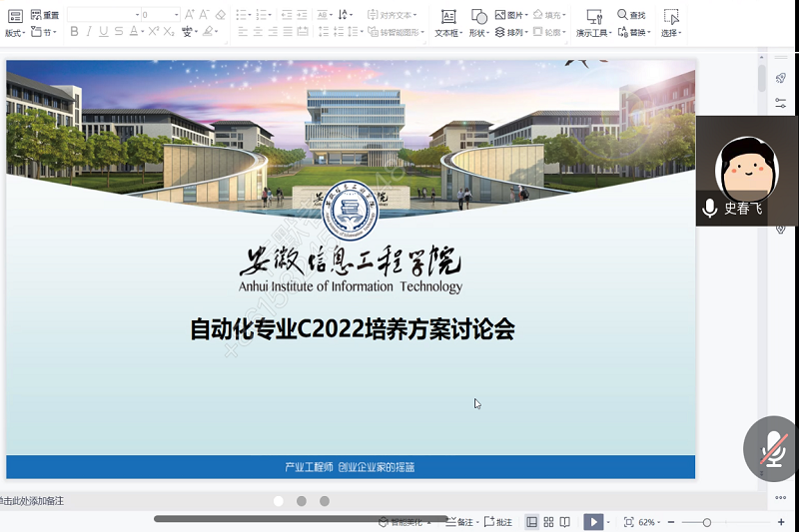Apply bullet list formatting

click(x=242, y=15)
